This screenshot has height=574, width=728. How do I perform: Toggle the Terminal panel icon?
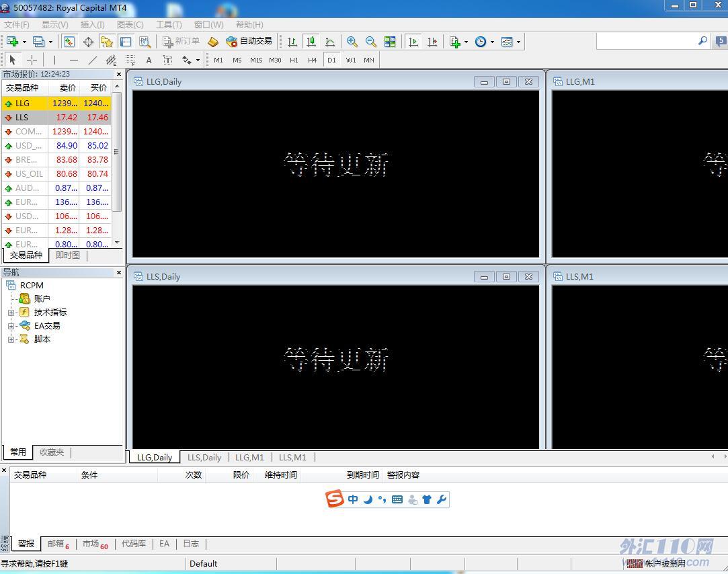(126, 42)
